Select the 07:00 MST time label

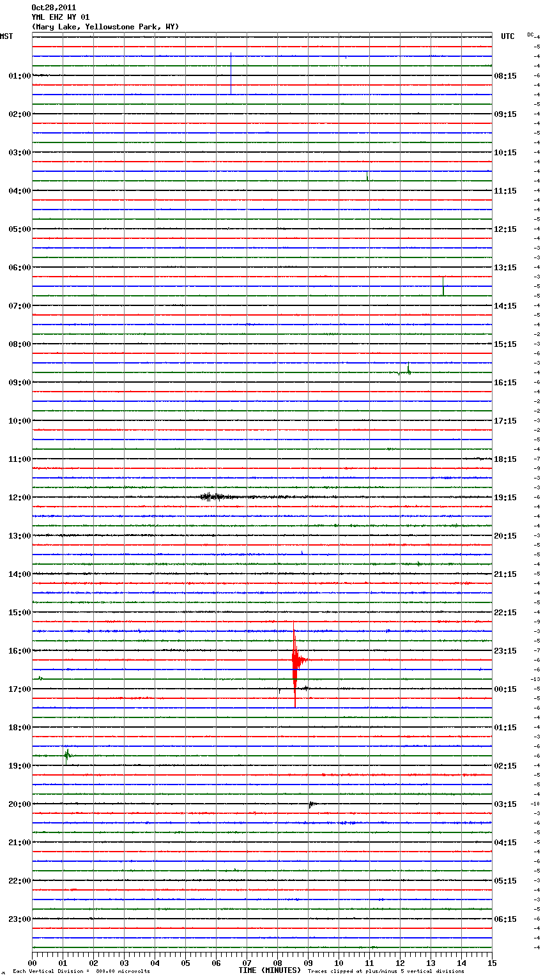(x=20, y=306)
